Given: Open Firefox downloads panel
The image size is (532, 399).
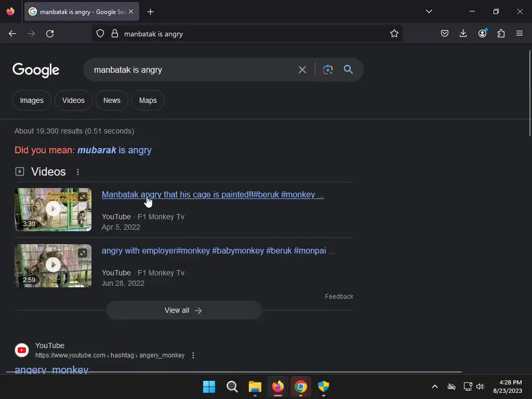Looking at the screenshot, I should 463,34.
